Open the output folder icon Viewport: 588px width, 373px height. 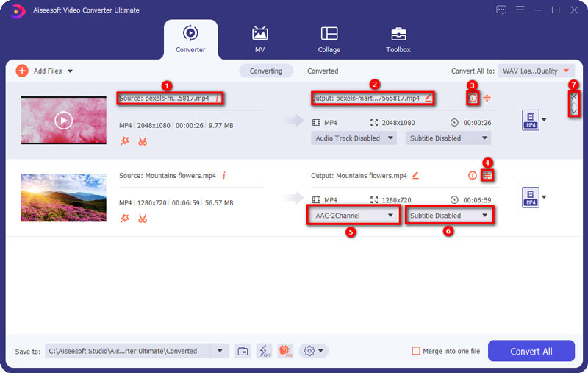(243, 351)
